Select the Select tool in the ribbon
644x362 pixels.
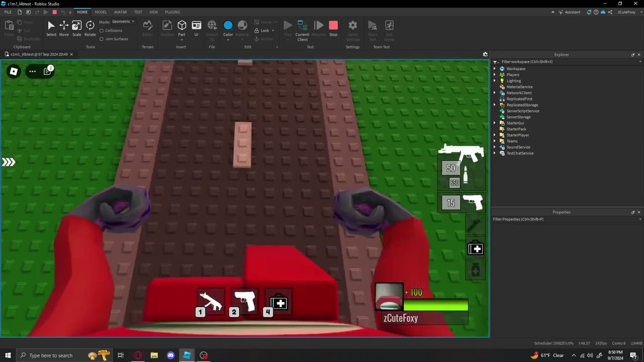pyautogui.click(x=51, y=29)
